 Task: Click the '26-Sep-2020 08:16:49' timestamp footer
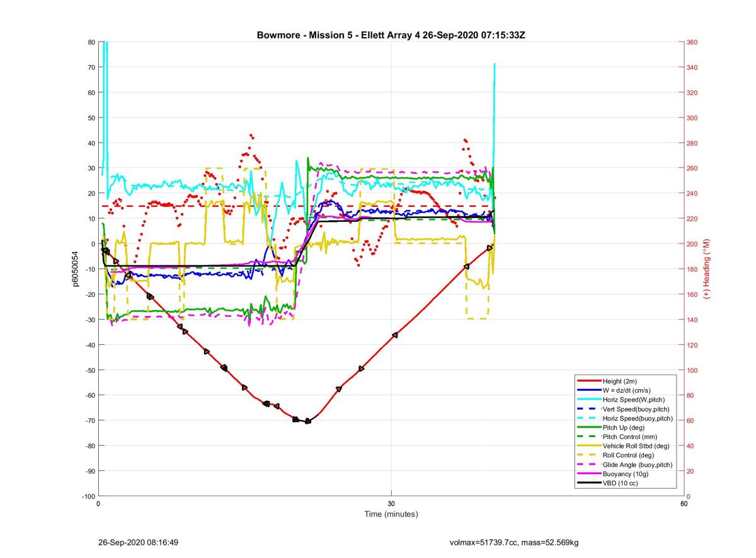138,542
